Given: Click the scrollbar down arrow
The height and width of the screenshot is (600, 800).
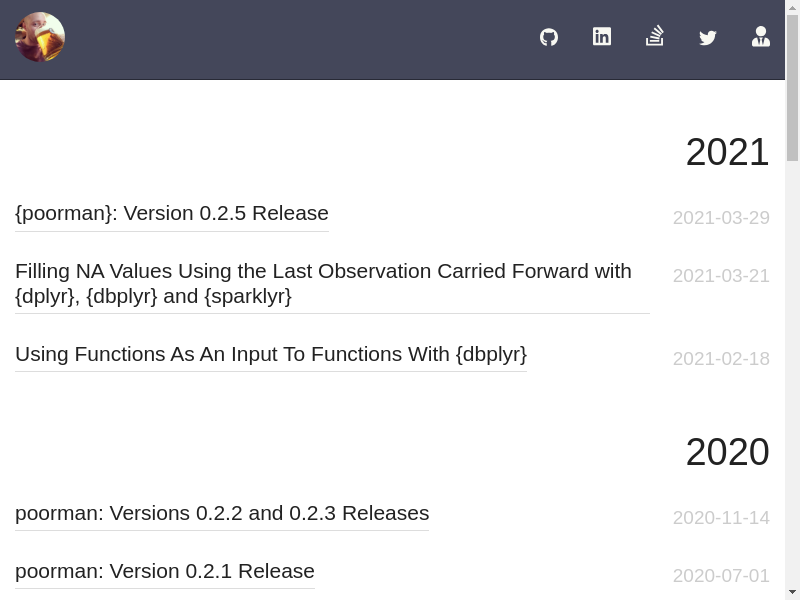Looking at the screenshot, I should tap(792, 592).
